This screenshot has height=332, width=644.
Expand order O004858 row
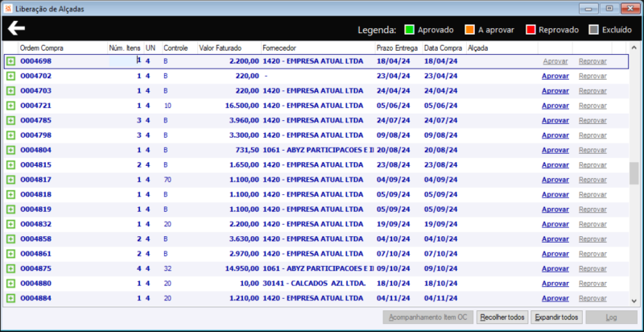pyautogui.click(x=10, y=239)
